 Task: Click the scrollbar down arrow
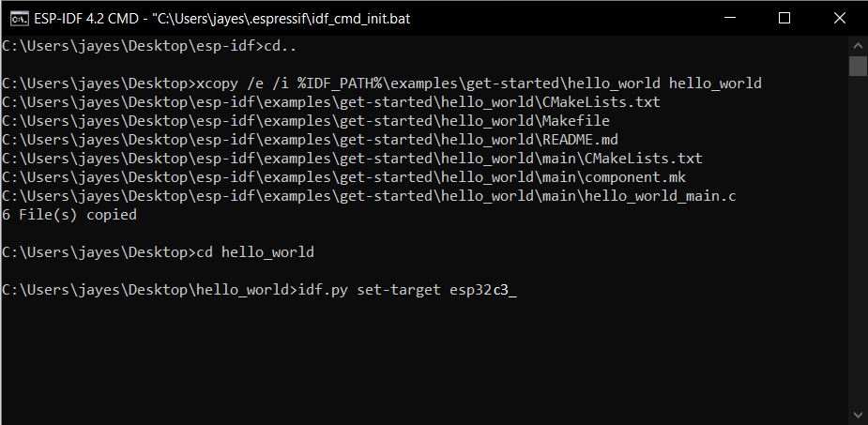coord(858,415)
